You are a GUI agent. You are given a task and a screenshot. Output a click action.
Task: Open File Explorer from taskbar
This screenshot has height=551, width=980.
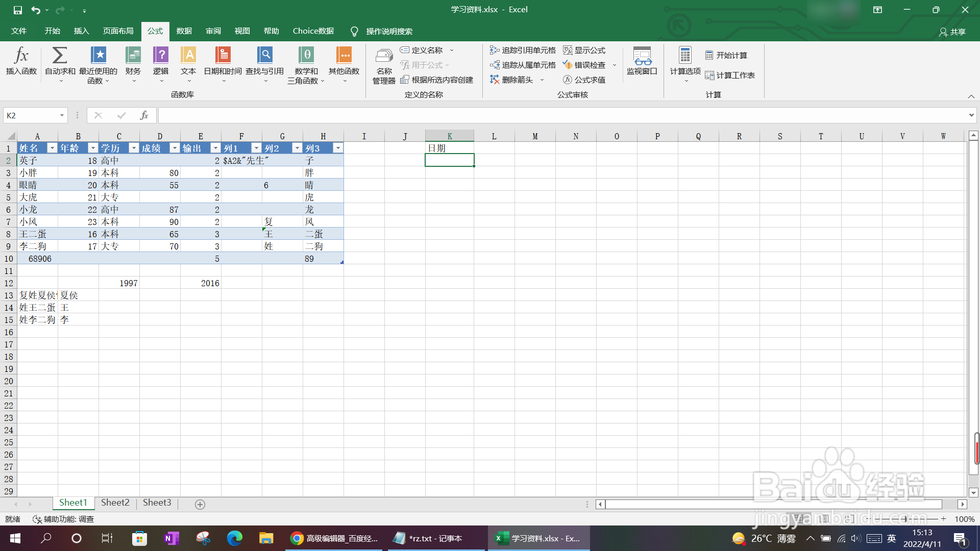click(x=266, y=538)
